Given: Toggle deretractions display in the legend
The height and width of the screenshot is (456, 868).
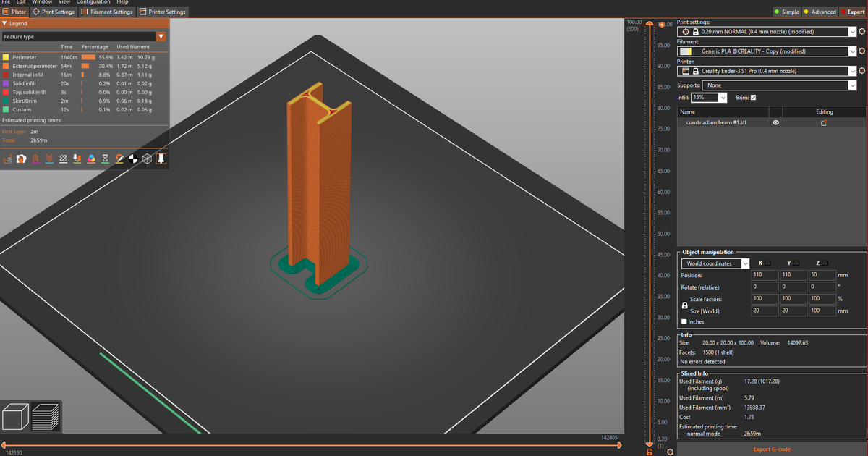Looking at the screenshot, I should pos(49,159).
